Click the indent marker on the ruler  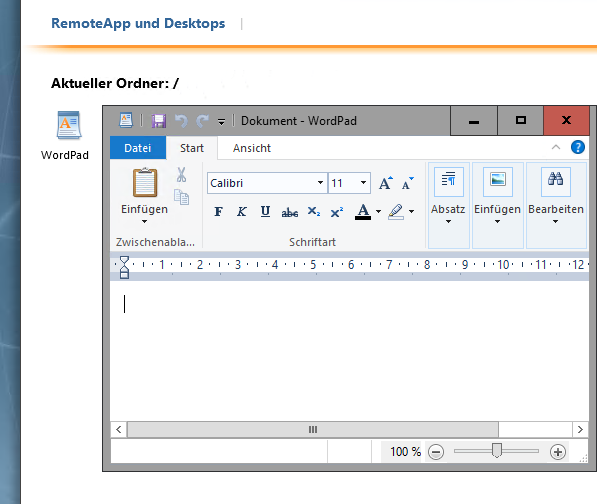point(124,267)
